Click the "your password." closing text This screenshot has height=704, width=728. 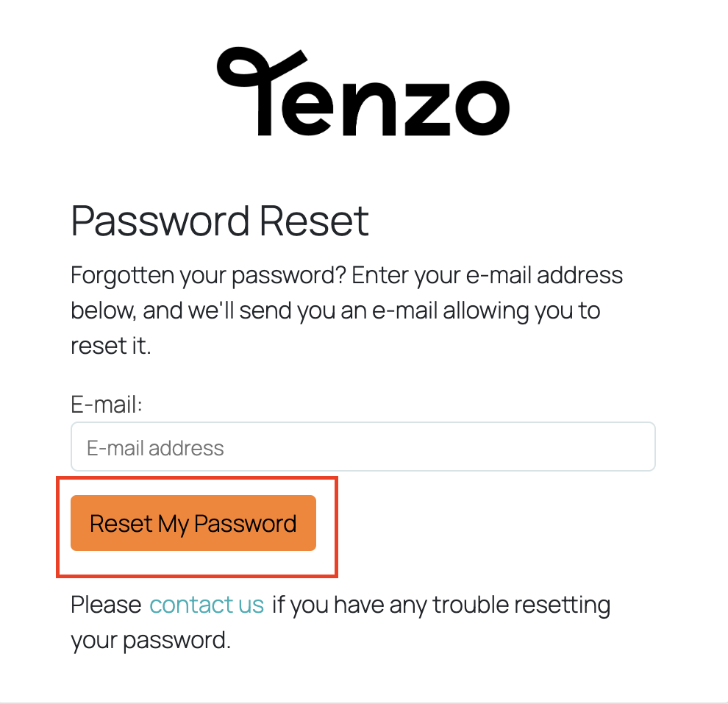point(151,641)
